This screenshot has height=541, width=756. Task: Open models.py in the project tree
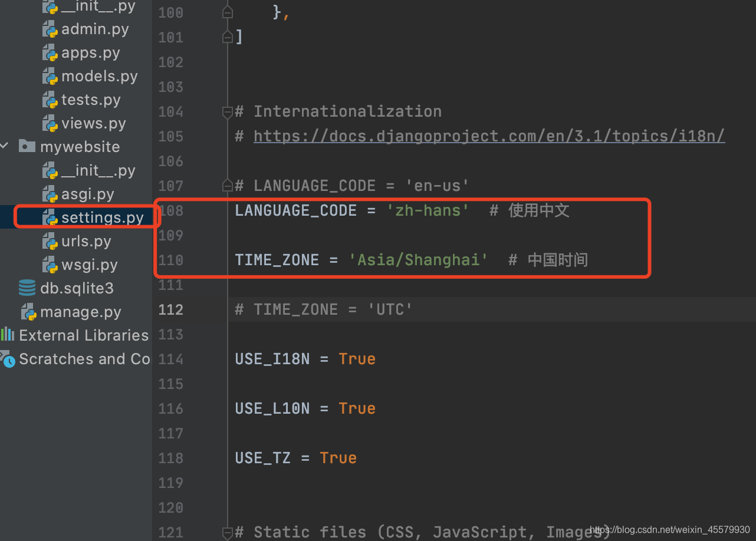(x=100, y=77)
